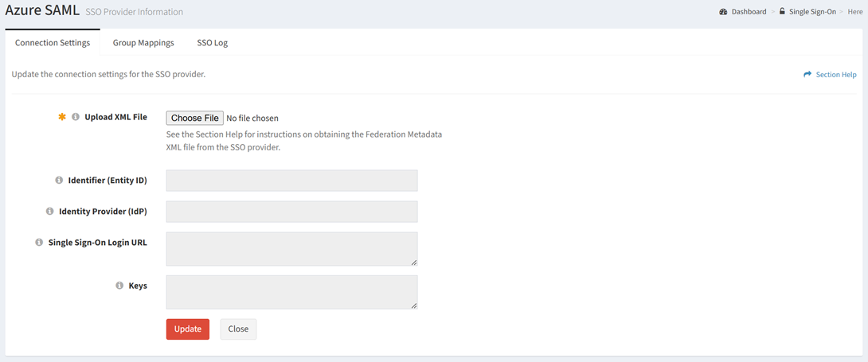This screenshot has height=362, width=868.
Task: Click the Dashboard gauge icon in breadcrumb
Action: (x=723, y=12)
